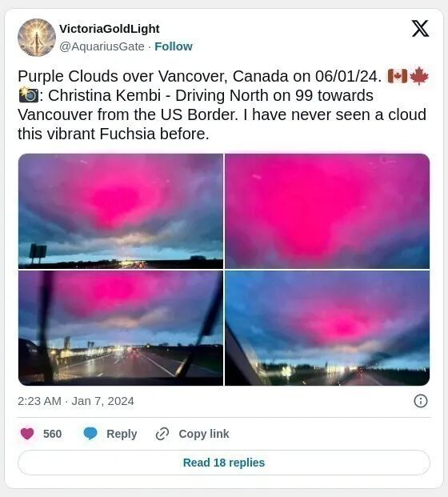
Task: Click the VictoriaGoldLight profile avatar
Action: (37, 38)
